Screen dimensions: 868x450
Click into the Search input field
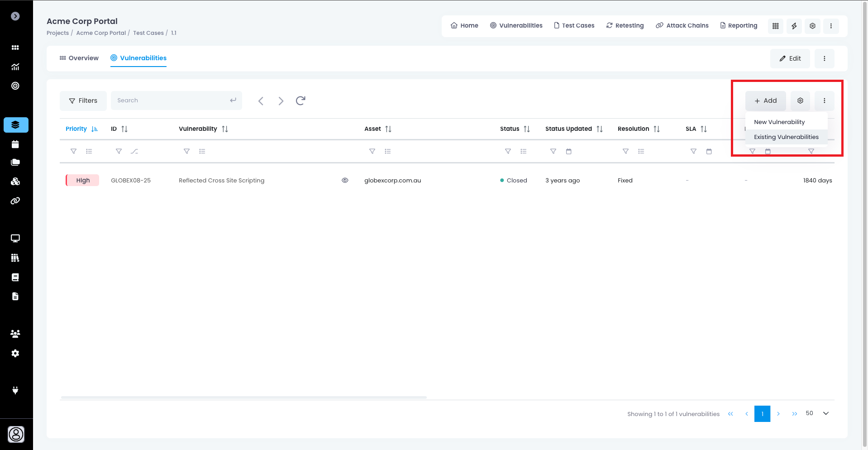[172, 101]
